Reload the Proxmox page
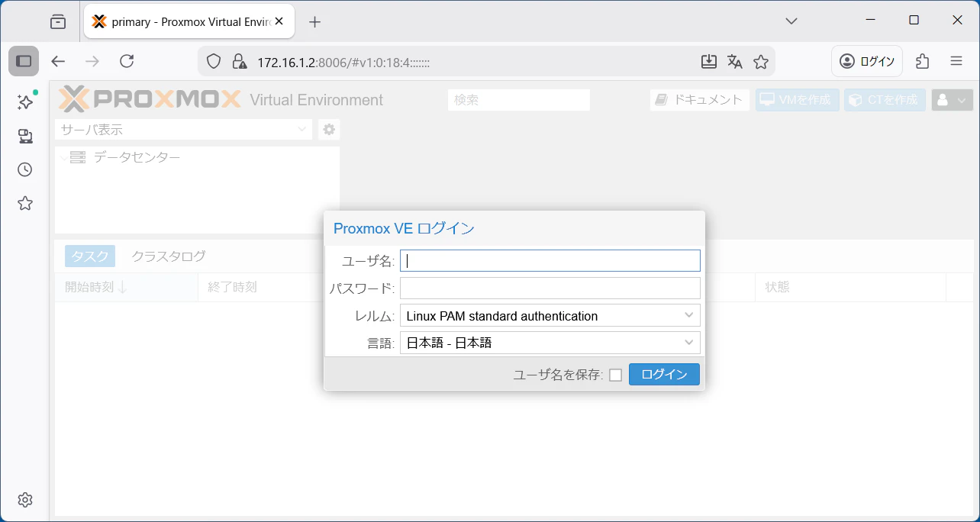980x522 pixels. 127,61
